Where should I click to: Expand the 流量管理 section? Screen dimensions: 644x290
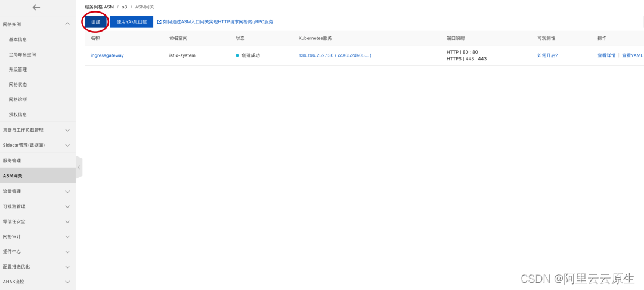[67, 192]
